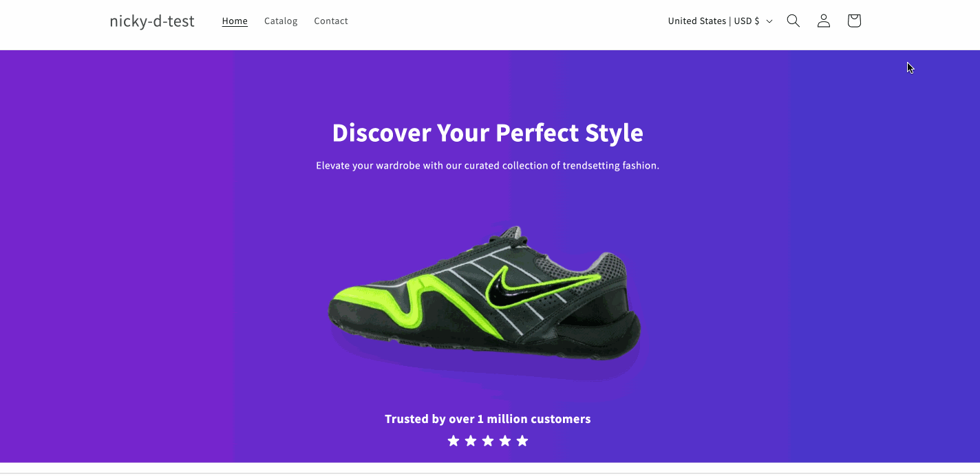This screenshot has height=476, width=980.
Task: Click the first rating star
Action: pyautogui.click(x=454, y=441)
